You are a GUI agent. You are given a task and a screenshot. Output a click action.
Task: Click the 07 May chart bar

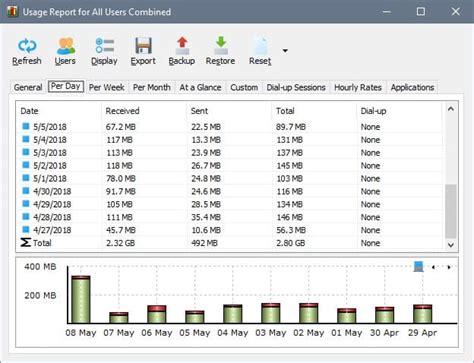119,317
